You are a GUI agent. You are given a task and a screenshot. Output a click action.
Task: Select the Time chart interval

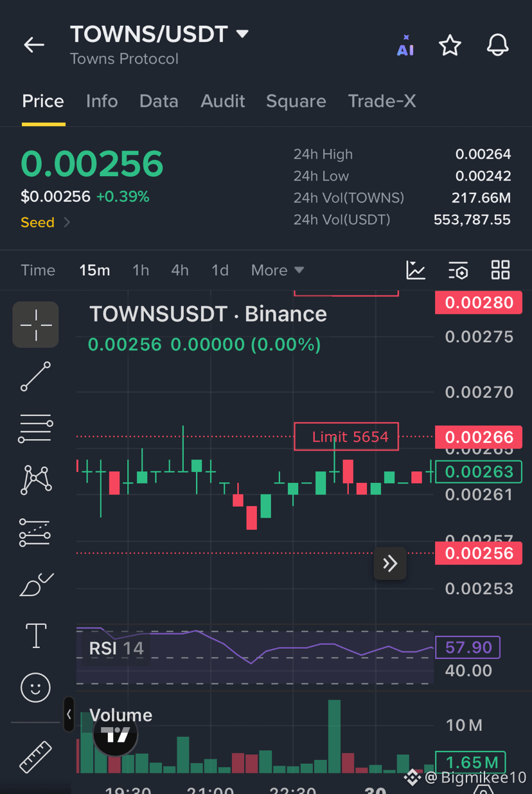click(38, 270)
